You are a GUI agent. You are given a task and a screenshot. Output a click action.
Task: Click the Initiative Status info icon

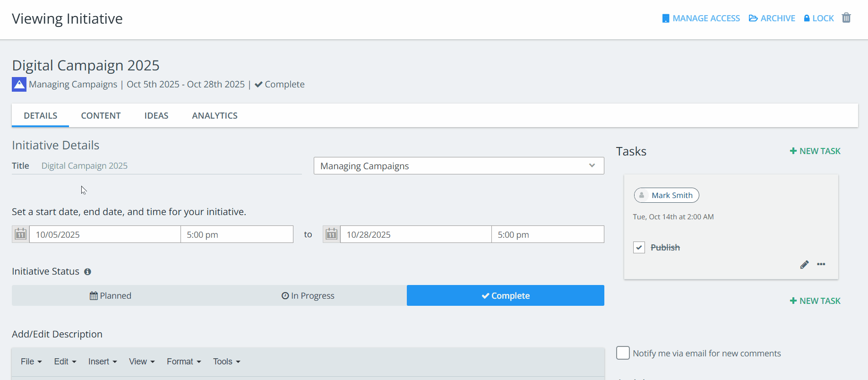coord(87,272)
